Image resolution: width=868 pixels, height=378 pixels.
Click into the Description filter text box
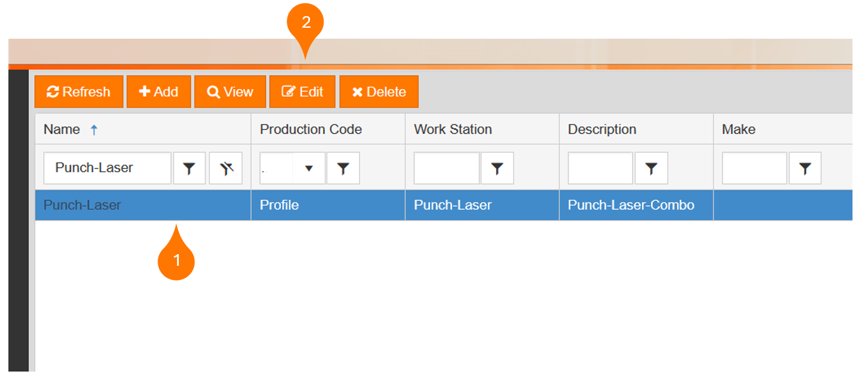(600, 168)
